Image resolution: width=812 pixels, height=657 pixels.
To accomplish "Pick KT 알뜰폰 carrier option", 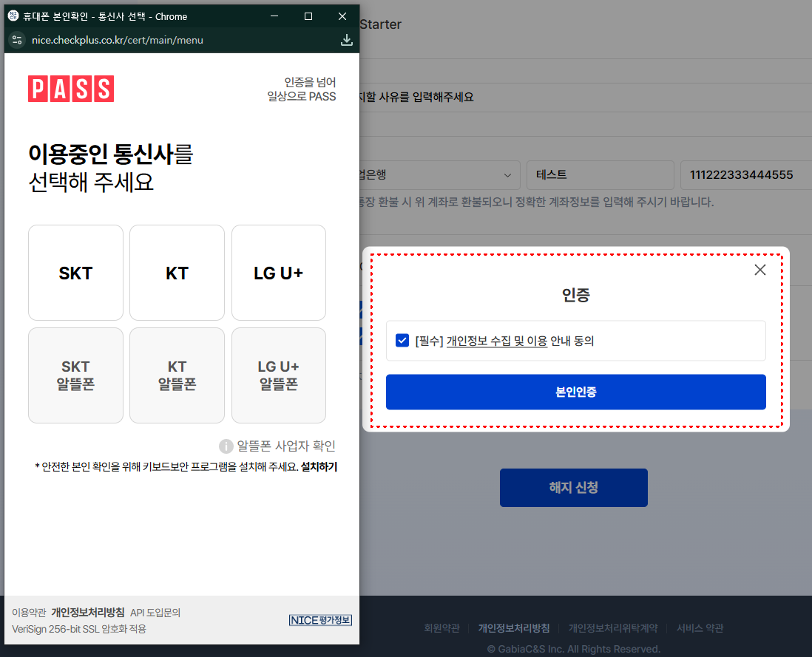I will [177, 375].
